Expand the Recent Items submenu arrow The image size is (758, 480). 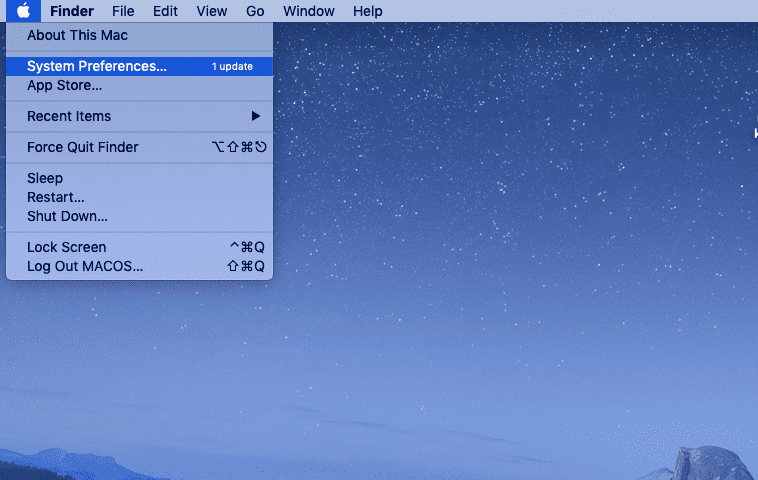click(256, 116)
